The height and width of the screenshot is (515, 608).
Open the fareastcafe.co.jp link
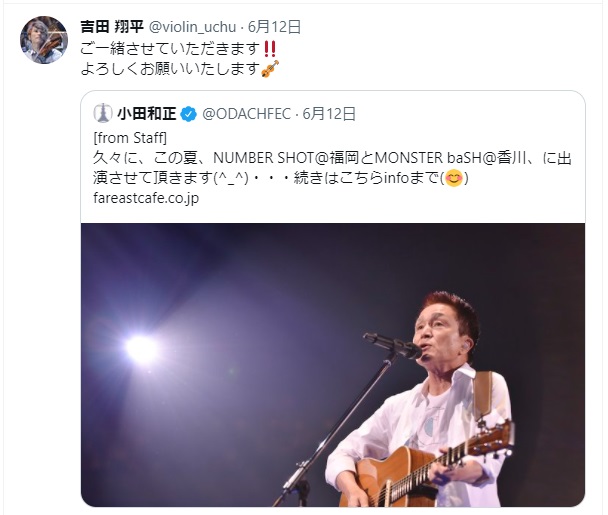146,198
